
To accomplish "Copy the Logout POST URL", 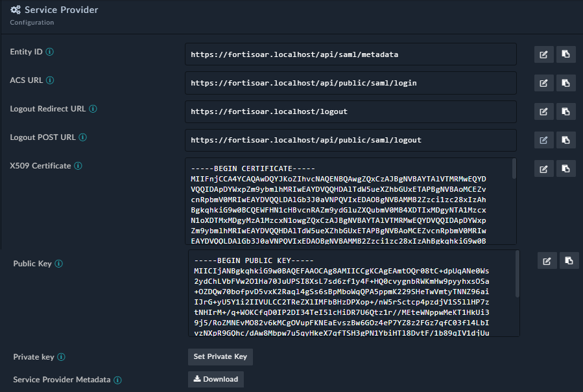I will [566, 140].
